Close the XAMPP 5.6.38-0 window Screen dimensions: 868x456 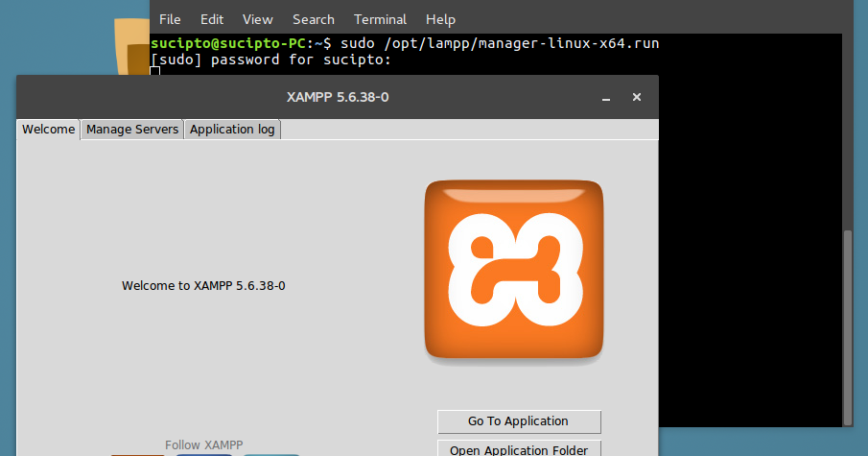[637, 97]
